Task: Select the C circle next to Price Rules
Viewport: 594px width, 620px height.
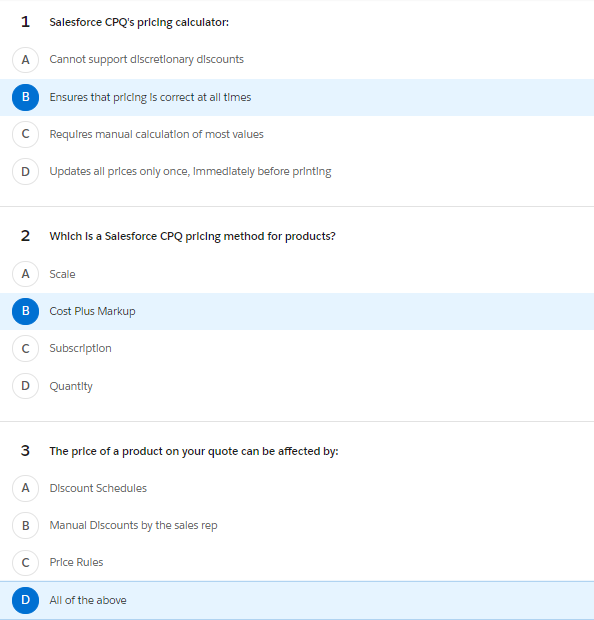Action: 25,563
